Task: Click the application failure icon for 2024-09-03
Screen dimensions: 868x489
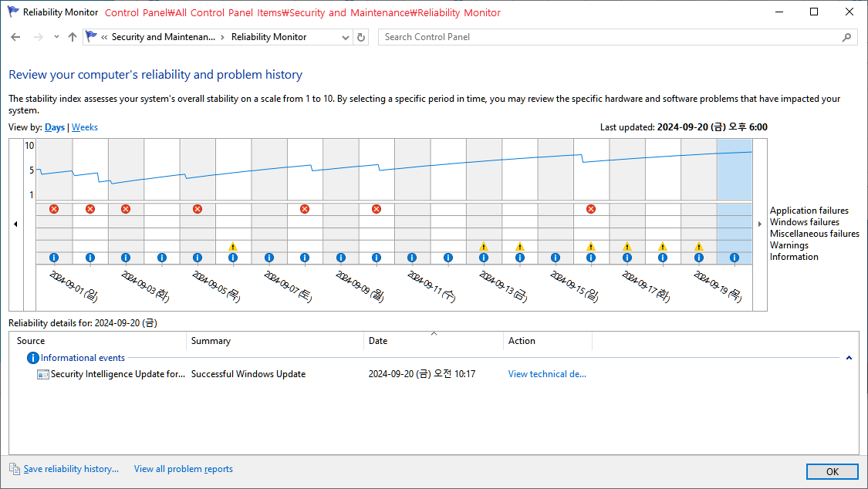Action: tap(126, 209)
